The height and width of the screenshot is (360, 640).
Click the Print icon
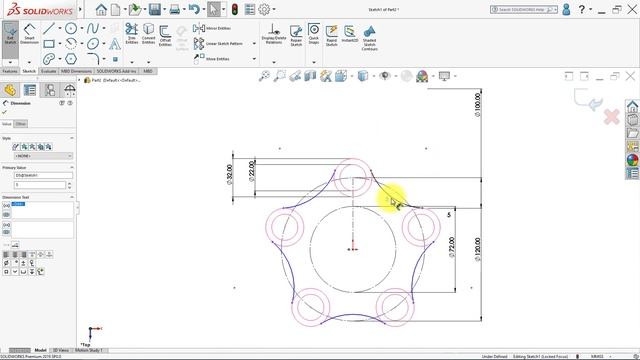click(175, 9)
